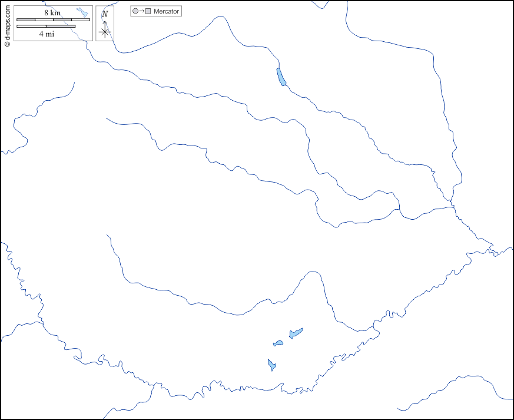Click the circle icon beside Mercator
This screenshot has width=514, height=420.
135,11
